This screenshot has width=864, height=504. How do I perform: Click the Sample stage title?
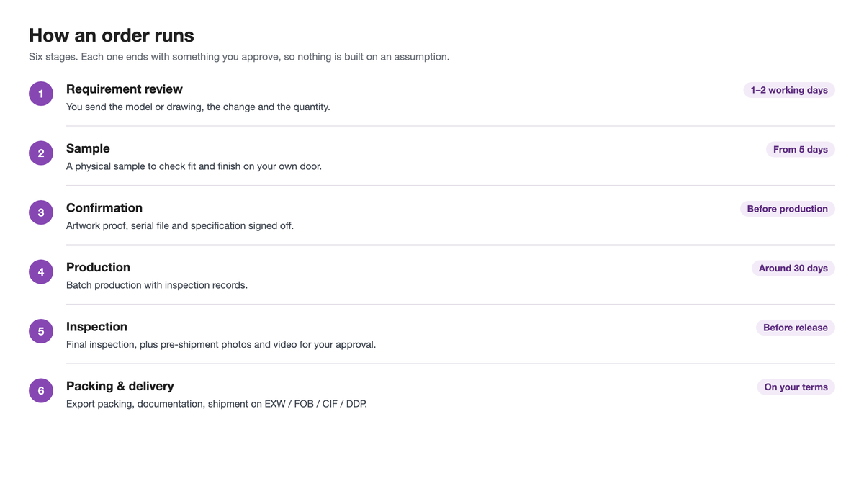[x=88, y=148]
